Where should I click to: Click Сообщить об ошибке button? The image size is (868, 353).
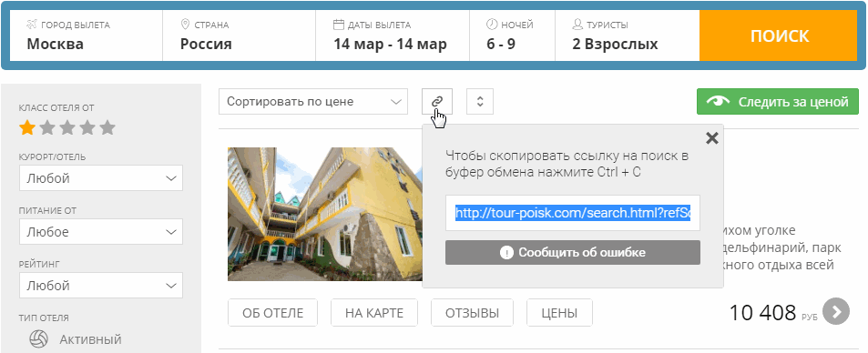[573, 252]
